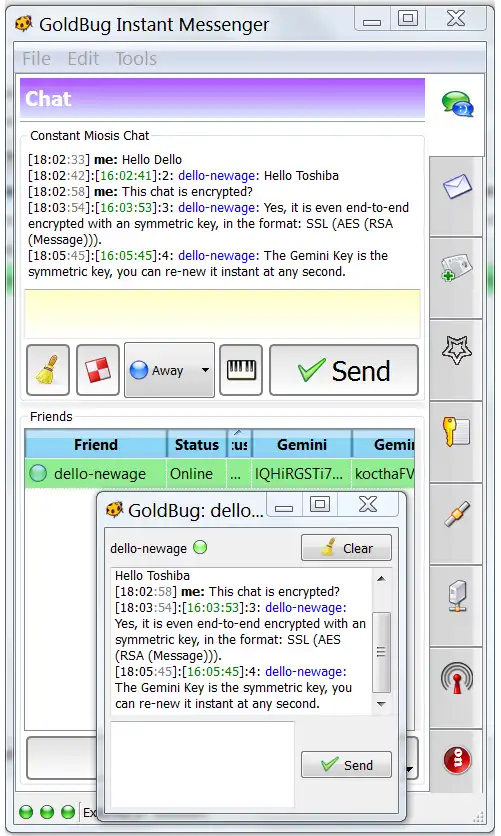Click green status dot next to dello-newage popup label

[200, 547]
